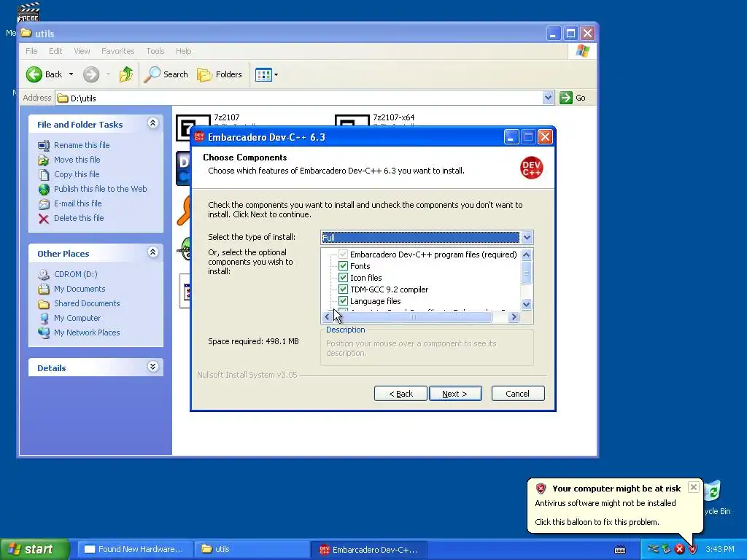Toggle the Fonts component checkbox

click(343, 266)
